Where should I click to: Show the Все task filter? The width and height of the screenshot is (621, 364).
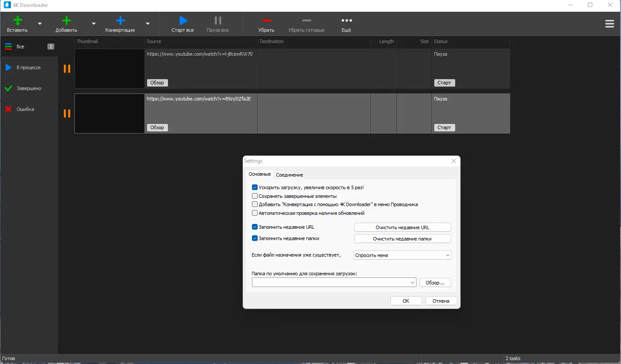pyautogui.click(x=29, y=47)
